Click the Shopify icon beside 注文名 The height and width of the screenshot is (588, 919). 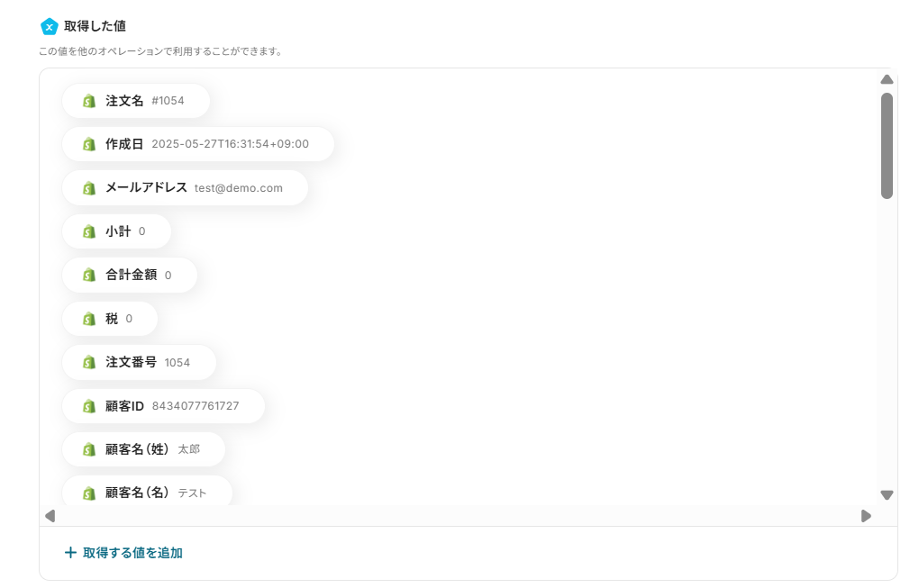(x=89, y=101)
